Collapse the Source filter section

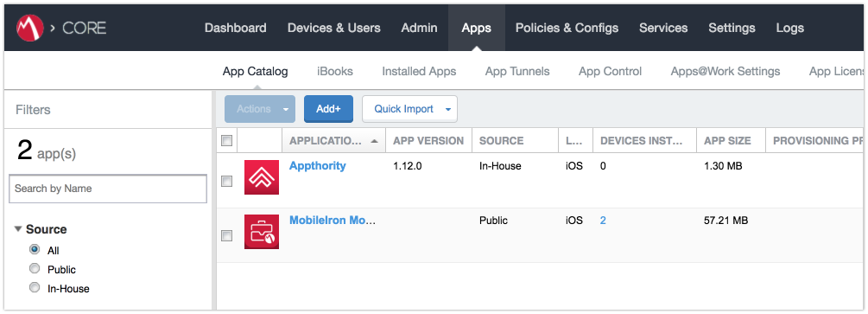click(18, 229)
